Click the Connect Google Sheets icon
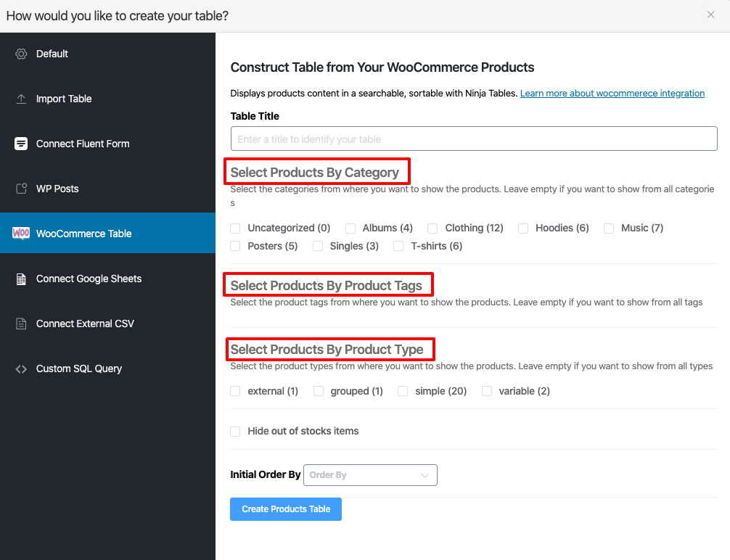The image size is (730, 560). [x=21, y=279]
